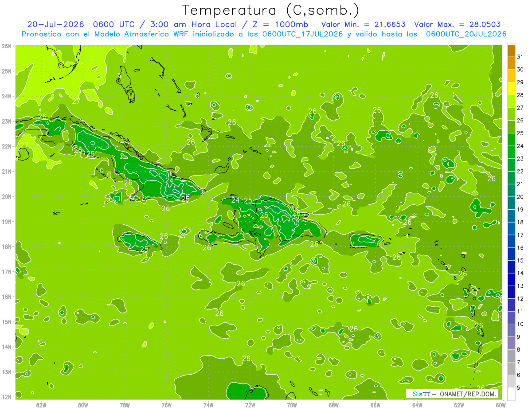The height and width of the screenshot is (411, 532).
Task: Click the "82W" longitude label
Action: click(x=41, y=405)
